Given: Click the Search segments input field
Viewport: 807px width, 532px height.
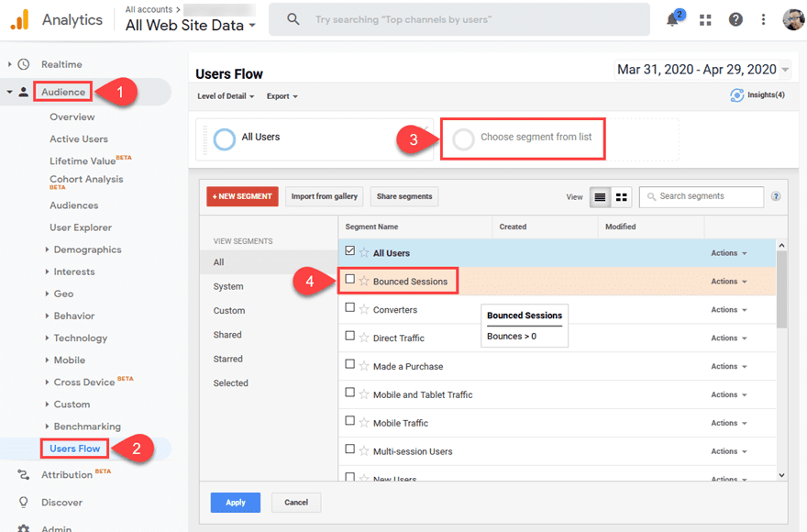Looking at the screenshot, I should pyautogui.click(x=702, y=196).
